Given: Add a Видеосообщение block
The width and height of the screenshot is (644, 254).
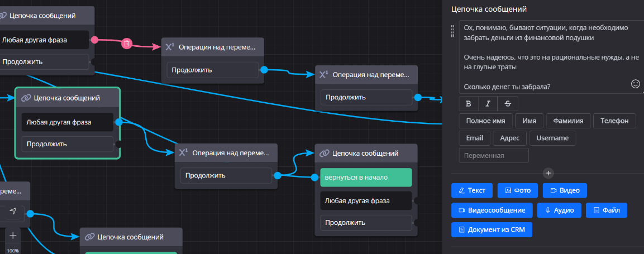Looking at the screenshot, I should (x=491, y=210).
